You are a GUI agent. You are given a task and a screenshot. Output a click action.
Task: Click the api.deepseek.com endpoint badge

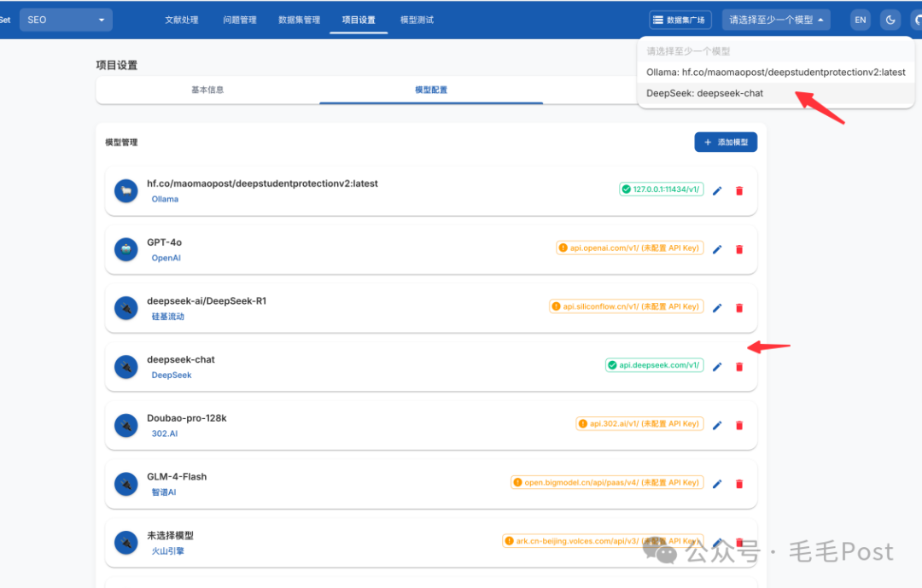point(654,364)
